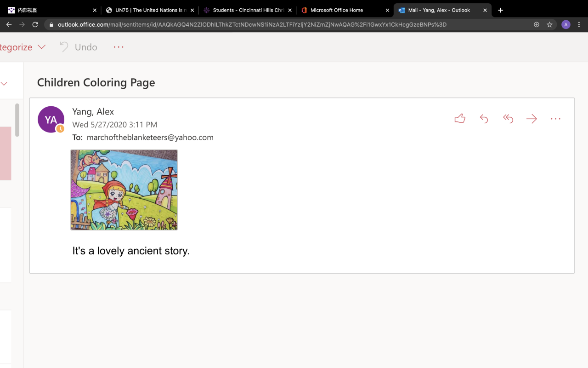Forward the email with the right arrow icon
This screenshot has height=368, width=588.
(531, 119)
